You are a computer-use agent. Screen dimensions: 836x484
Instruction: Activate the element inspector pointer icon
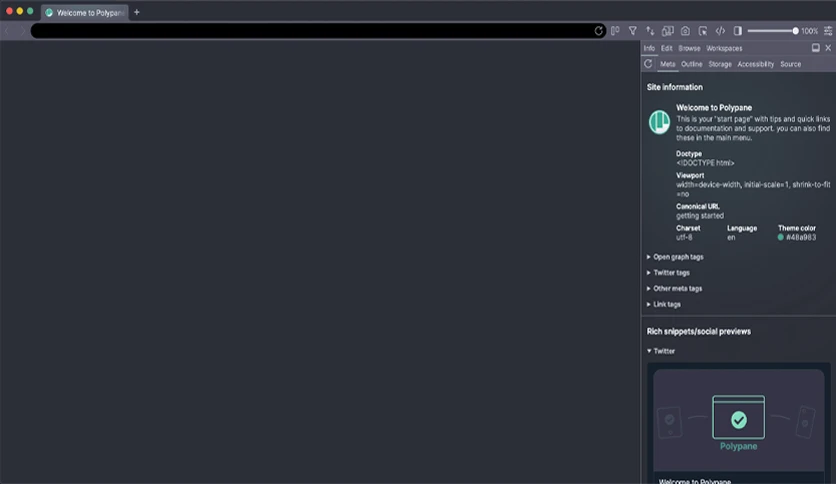tap(703, 31)
